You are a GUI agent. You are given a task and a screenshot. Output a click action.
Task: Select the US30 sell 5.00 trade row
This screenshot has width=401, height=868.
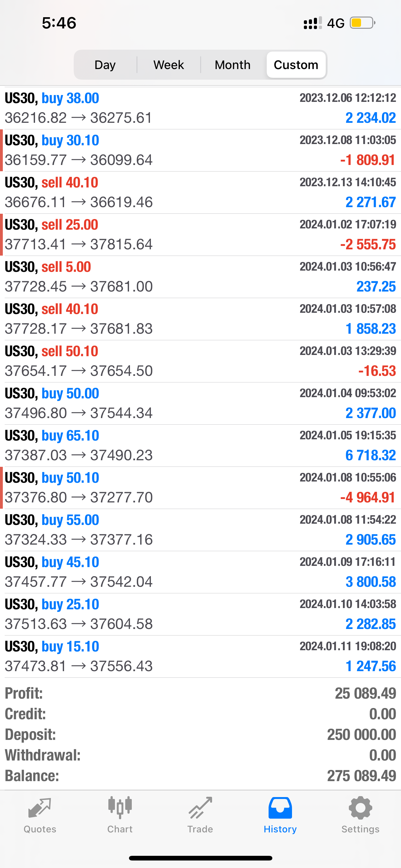pos(200,277)
